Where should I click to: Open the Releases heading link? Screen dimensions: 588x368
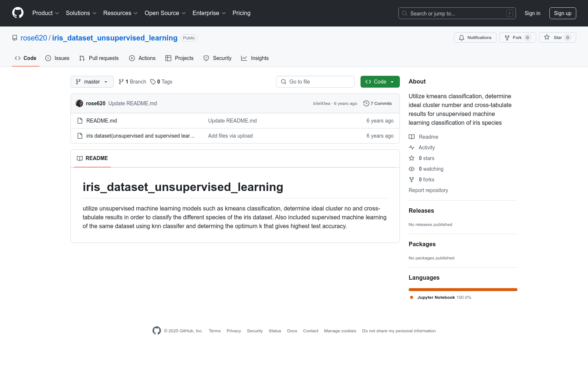[421, 210]
